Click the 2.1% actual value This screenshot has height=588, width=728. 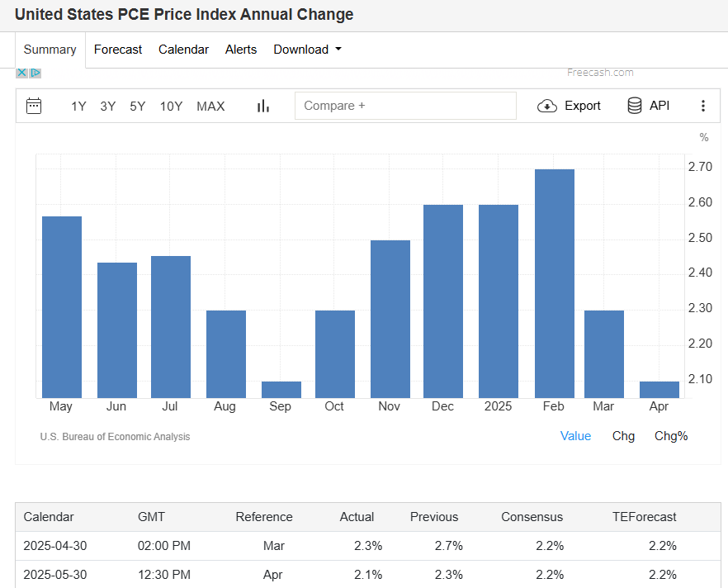pos(368,575)
